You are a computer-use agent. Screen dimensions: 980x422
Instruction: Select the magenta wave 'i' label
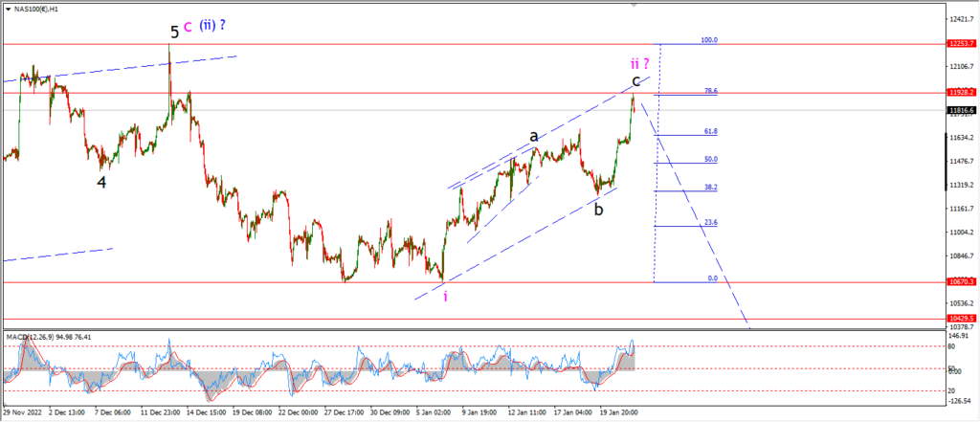click(x=445, y=297)
